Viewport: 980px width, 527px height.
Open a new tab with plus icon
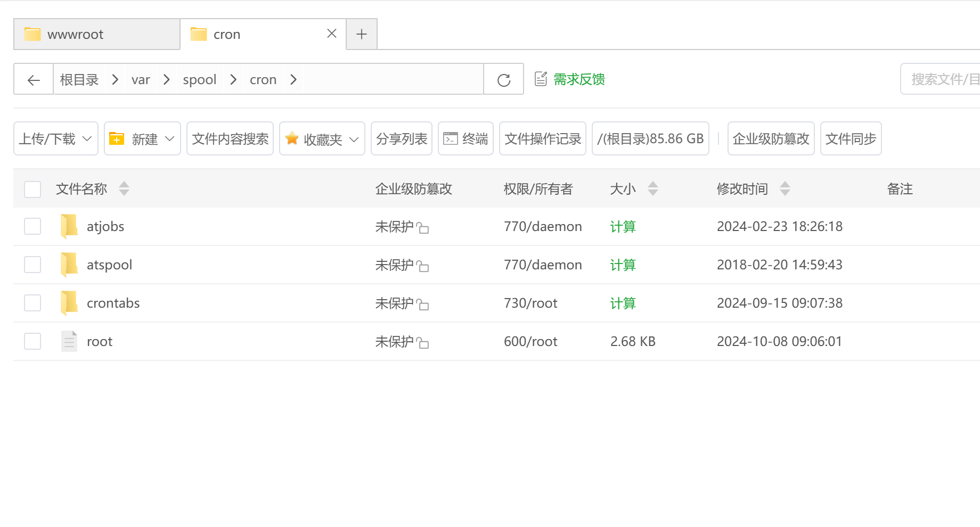(362, 34)
